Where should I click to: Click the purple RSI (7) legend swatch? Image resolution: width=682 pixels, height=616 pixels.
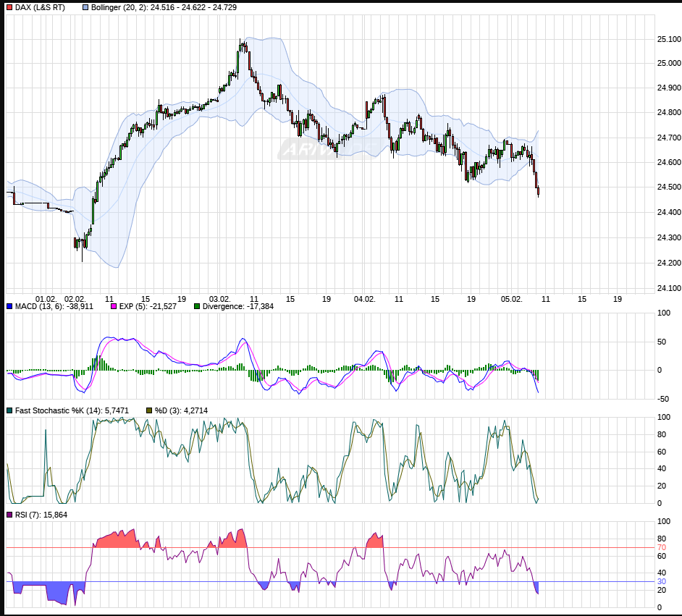pos(9,515)
